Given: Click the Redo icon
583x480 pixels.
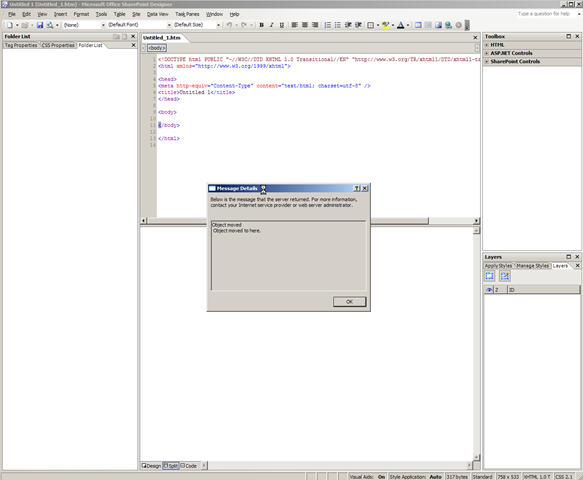Looking at the screenshot, I should [x=244, y=25].
